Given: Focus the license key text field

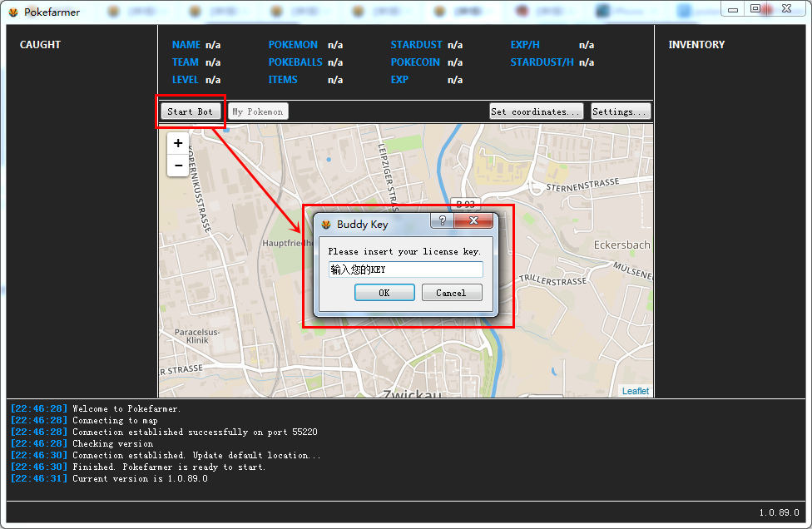Looking at the screenshot, I should click(x=406, y=269).
